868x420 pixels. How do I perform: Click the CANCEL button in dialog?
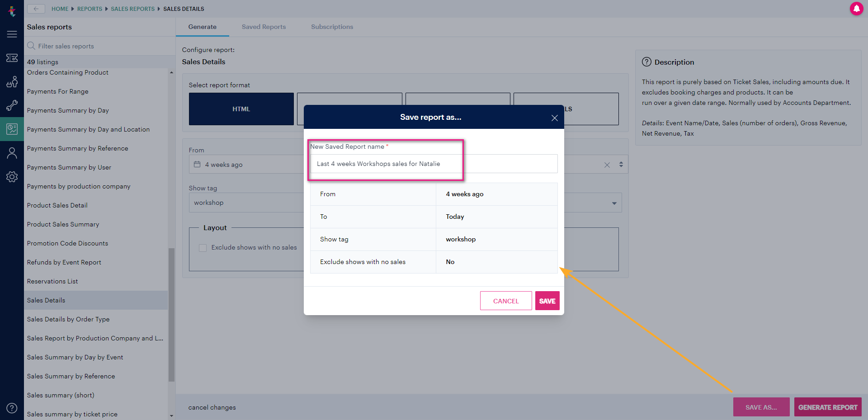point(506,301)
